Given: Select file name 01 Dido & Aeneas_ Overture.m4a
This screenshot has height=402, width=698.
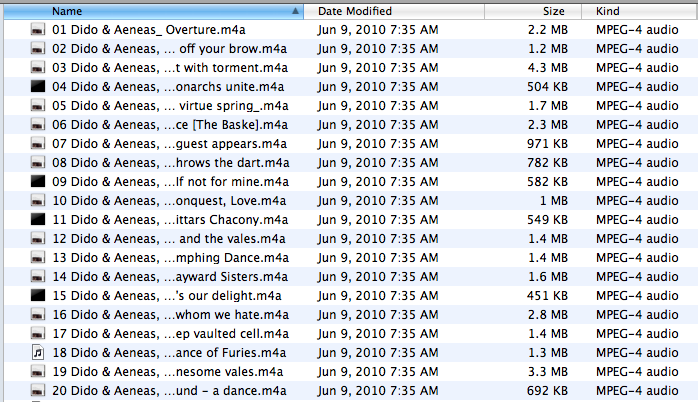Looking at the screenshot, I should pyautogui.click(x=149, y=30).
